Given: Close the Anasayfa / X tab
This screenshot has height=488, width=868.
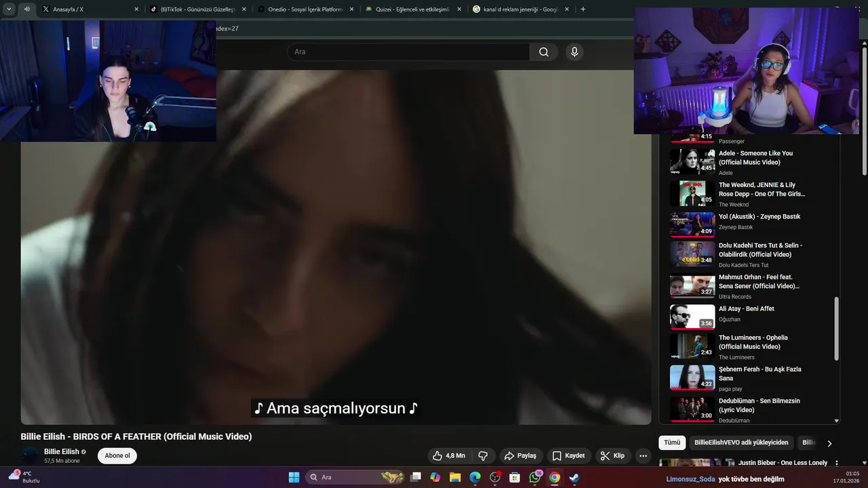Looking at the screenshot, I should click(x=136, y=9).
